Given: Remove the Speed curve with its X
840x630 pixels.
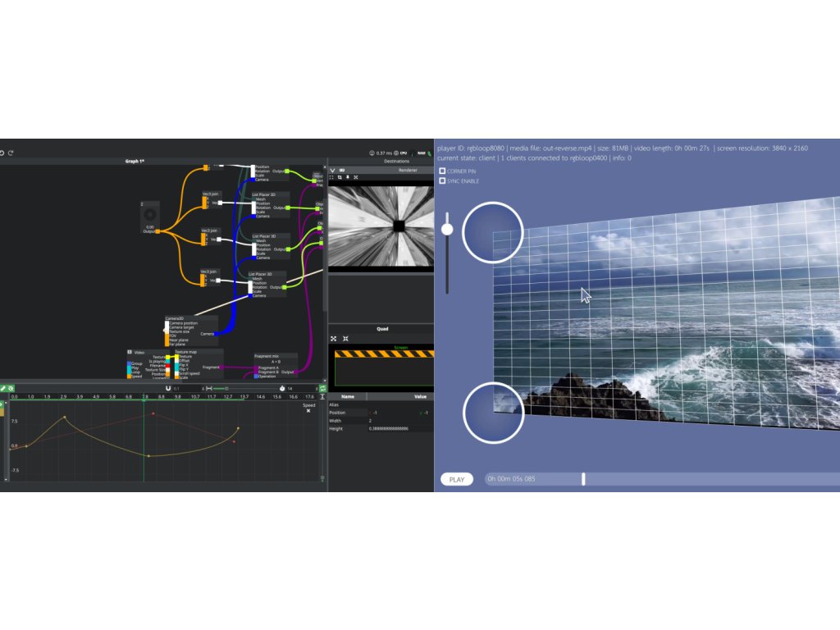Looking at the screenshot, I should pyautogui.click(x=308, y=411).
